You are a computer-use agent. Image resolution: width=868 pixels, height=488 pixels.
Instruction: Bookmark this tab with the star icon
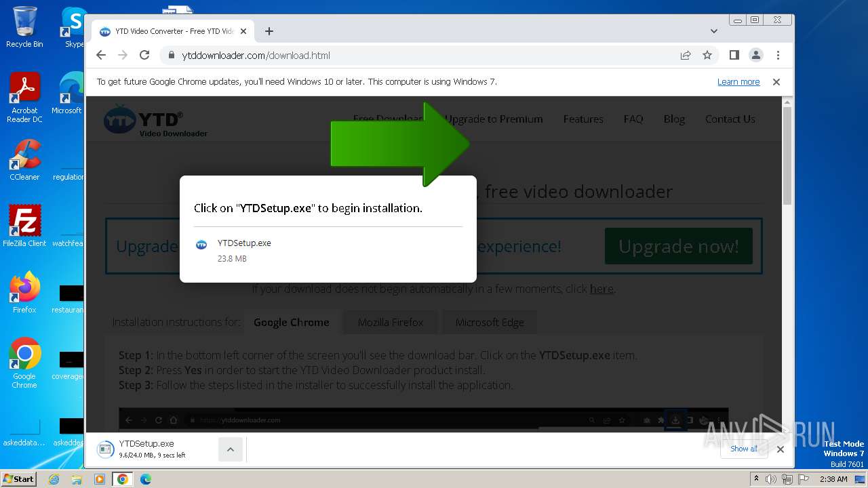click(x=707, y=55)
